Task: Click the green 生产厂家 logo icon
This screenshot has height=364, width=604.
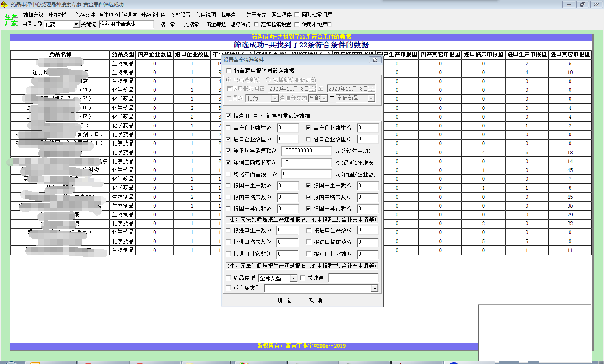Action: pos(11,20)
